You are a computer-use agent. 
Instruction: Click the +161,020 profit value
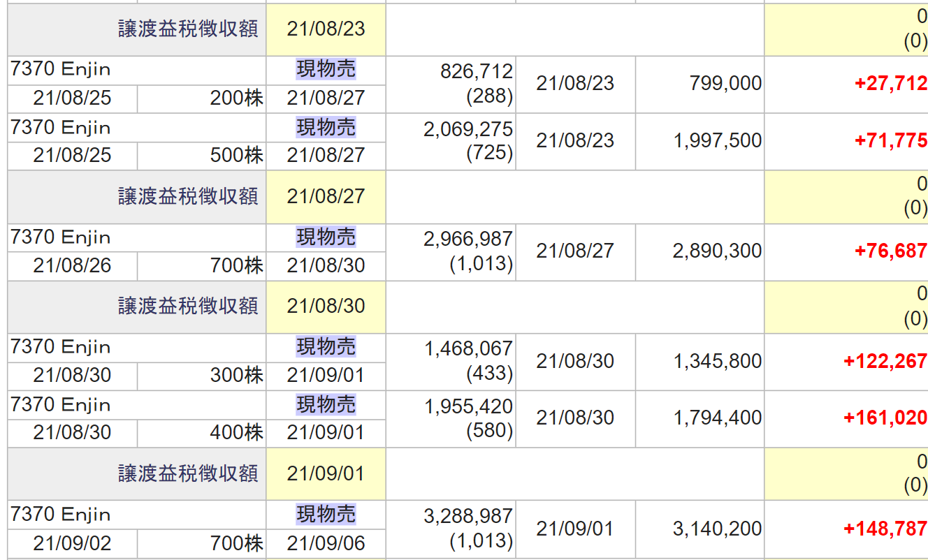click(x=885, y=418)
